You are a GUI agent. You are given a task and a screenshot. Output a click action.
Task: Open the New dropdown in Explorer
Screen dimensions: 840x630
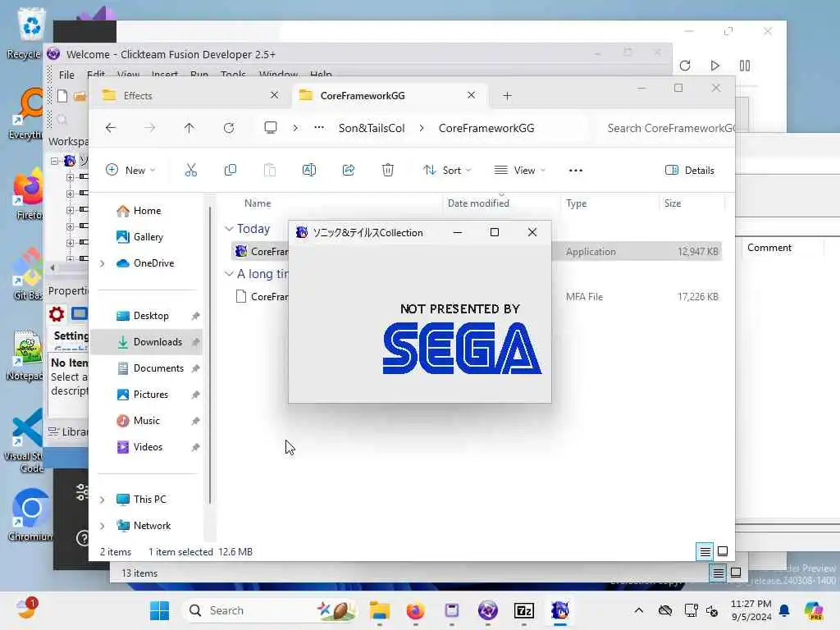(x=130, y=171)
